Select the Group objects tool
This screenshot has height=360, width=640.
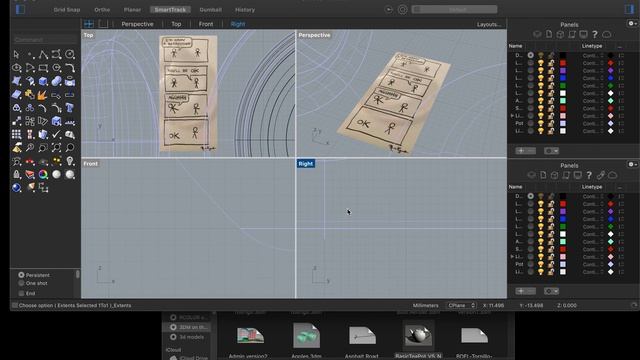[16, 108]
